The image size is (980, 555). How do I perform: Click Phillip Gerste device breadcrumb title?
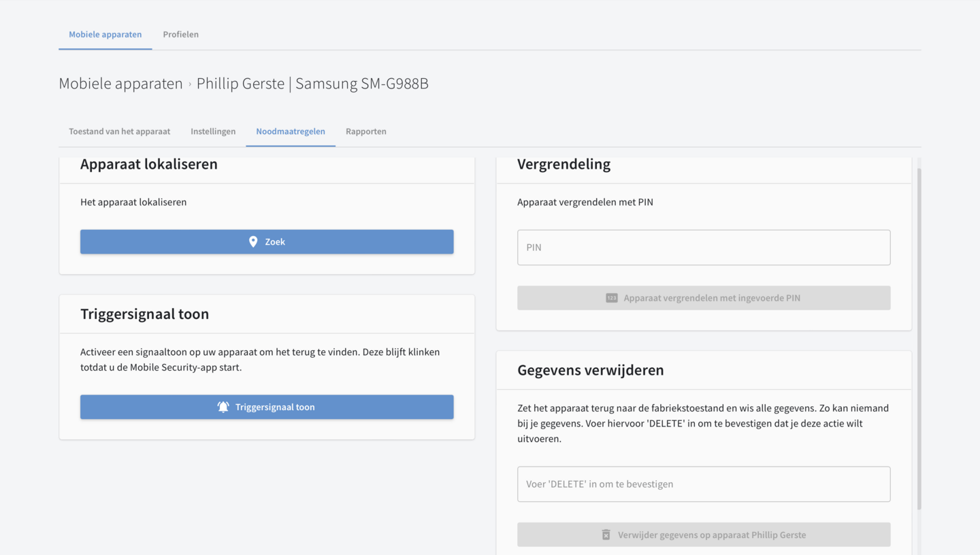(x=312, y=84)
